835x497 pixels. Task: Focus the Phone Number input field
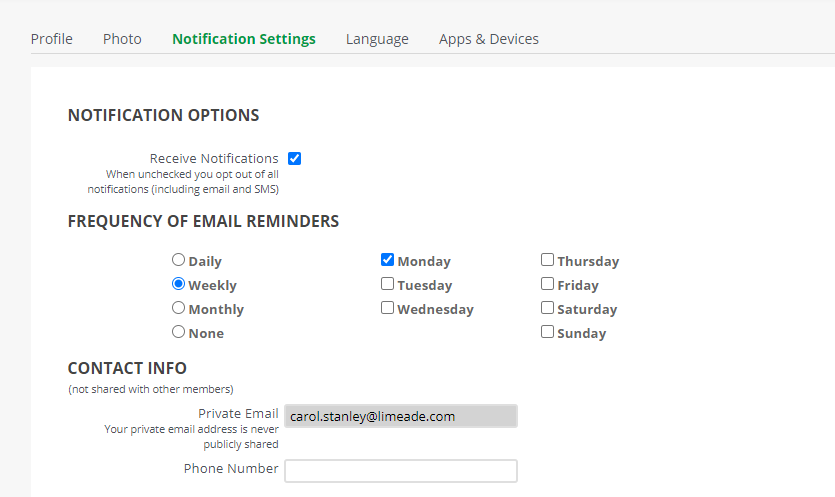401,471
